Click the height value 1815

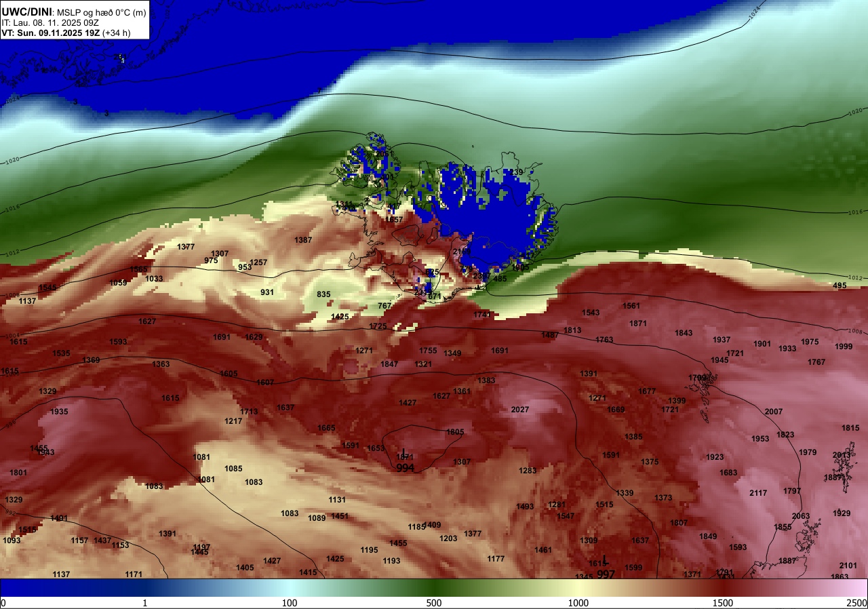(x=850, y=428)
